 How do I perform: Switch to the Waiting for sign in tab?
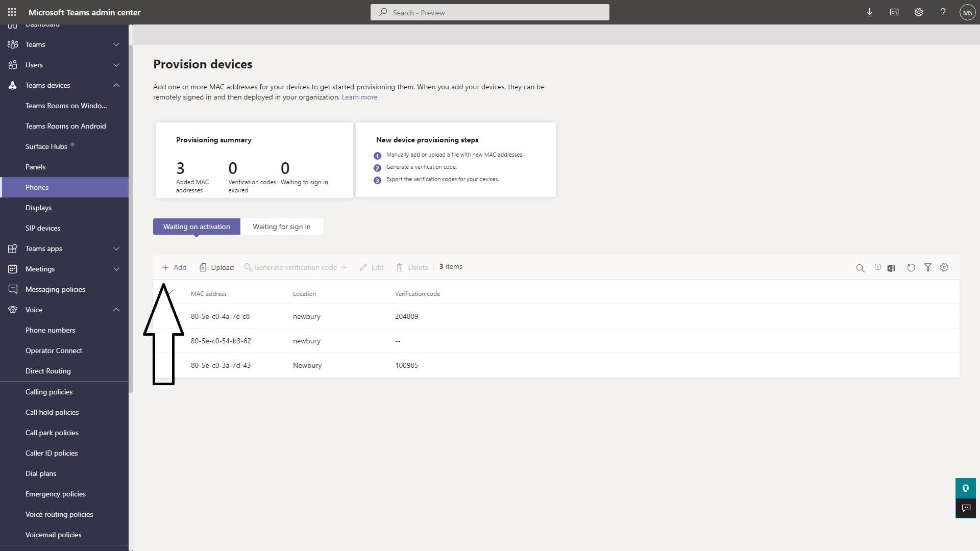coord(281,227)
